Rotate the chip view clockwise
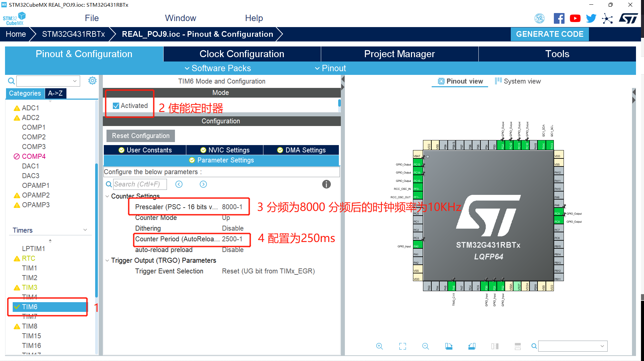This screenshot has width=644, height=361. pos(449,346)
